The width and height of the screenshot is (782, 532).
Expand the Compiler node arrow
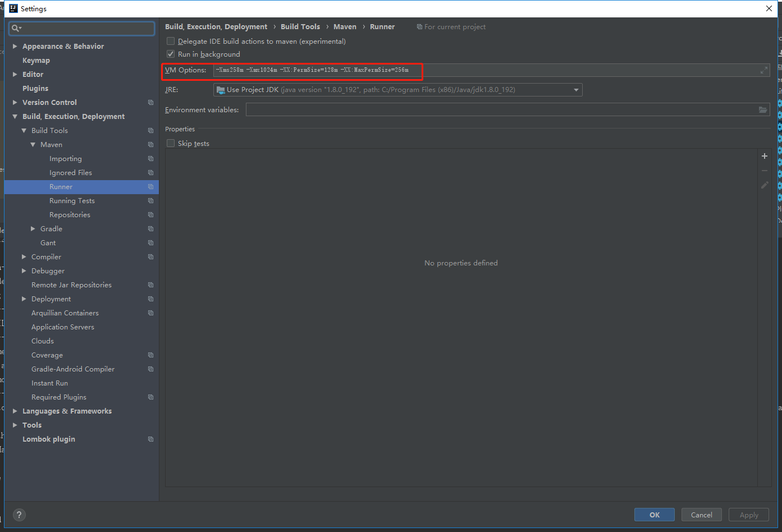coord(24,256)
